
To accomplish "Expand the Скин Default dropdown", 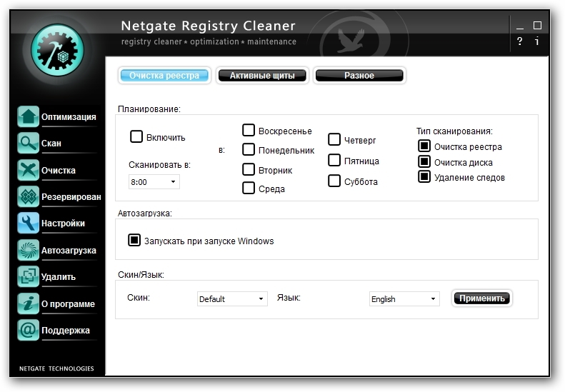I will pyautogui.click(x=232, y=299).
